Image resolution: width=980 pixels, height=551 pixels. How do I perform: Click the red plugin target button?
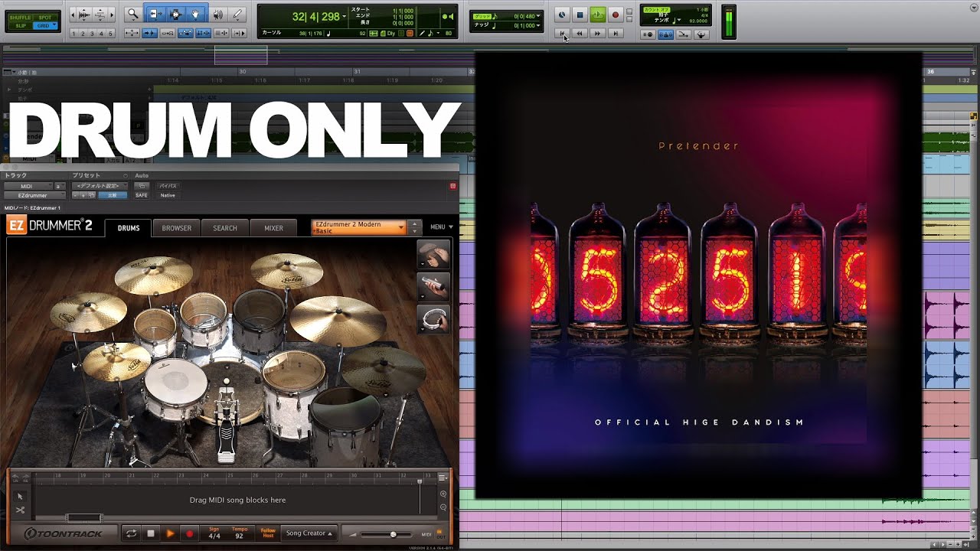(453, 186)
